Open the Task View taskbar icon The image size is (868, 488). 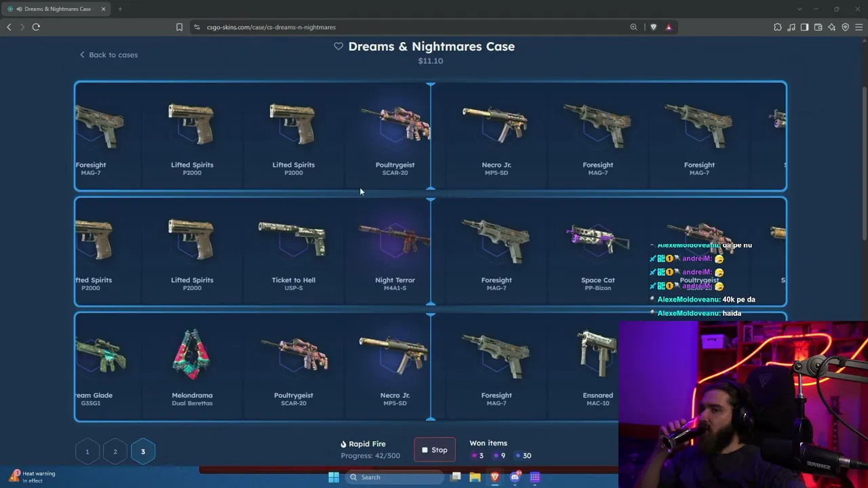pos(456,477)
